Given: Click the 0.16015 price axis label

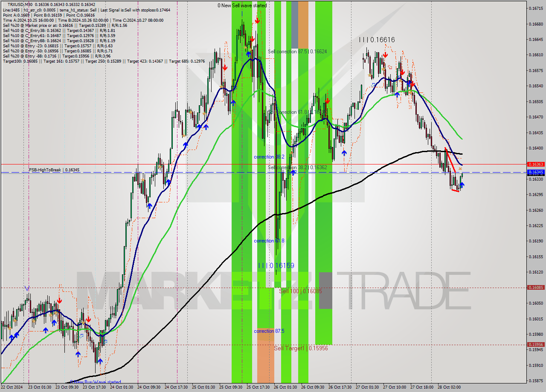Looking at the screenshot, I should [535, 319].
